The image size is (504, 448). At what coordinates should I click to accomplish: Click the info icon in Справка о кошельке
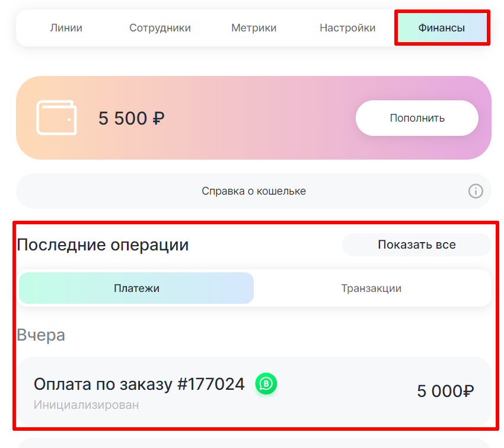point(476,191)
